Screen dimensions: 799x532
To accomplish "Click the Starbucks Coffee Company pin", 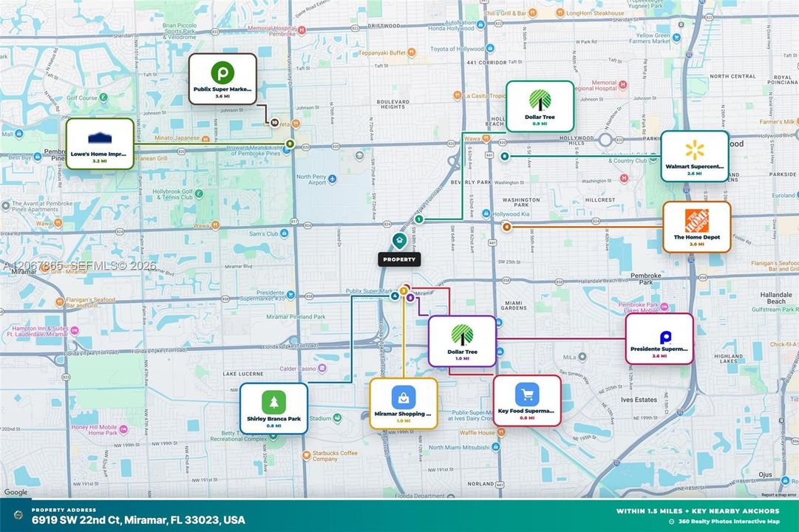I will (x=306, y=456).
